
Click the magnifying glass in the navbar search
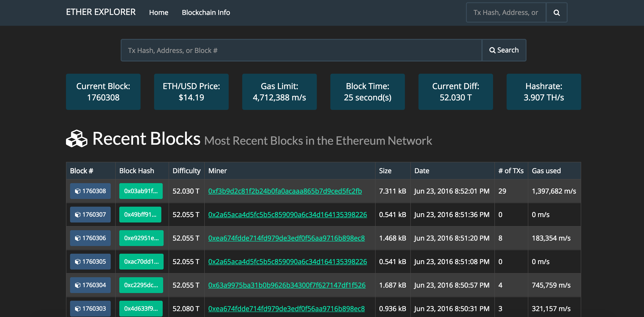tap(557, 12)
